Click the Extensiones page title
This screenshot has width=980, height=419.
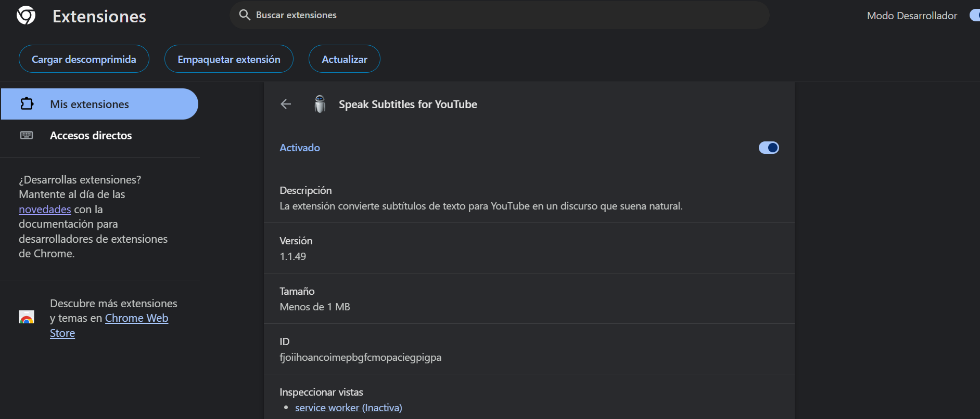click(99, 17)
